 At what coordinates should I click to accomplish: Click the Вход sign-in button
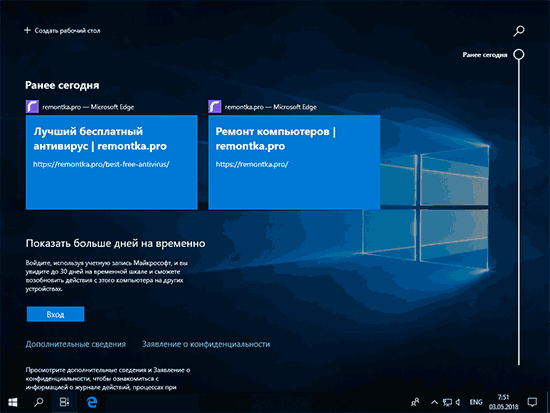click(55, 314)
